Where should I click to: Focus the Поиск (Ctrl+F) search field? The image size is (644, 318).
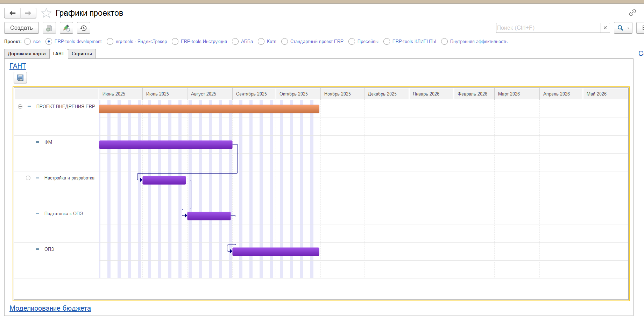(548, 28)
